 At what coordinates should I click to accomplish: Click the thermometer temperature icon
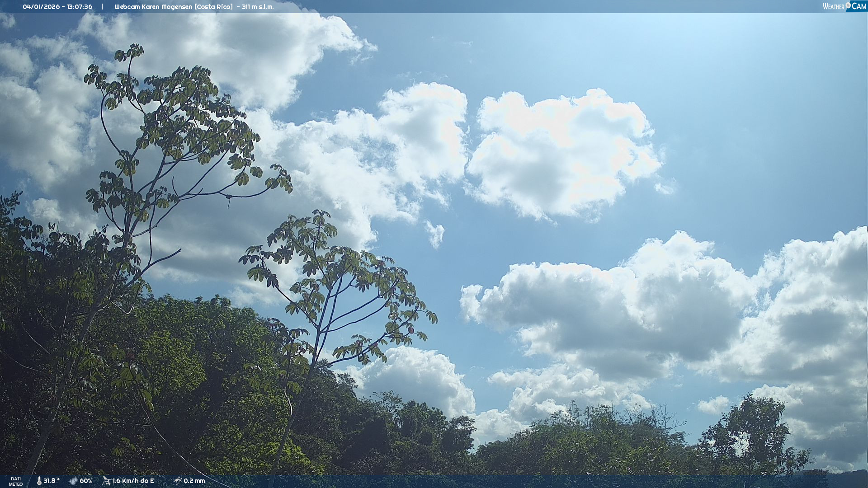click(x=39, y=481)
